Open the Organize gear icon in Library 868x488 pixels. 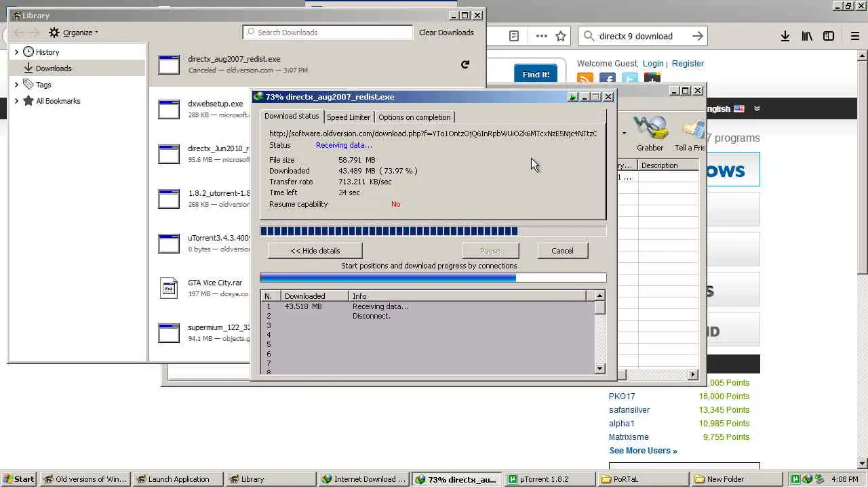(54, 33)
